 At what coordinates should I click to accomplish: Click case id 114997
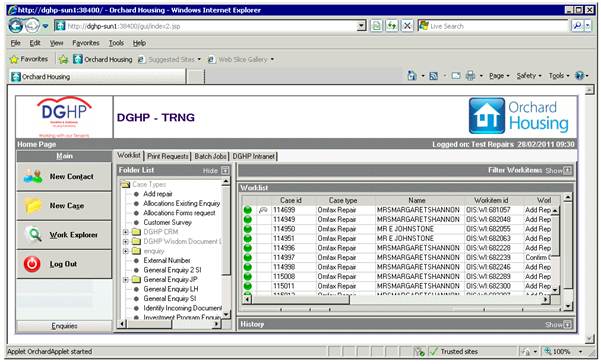(x=284, y=257)
